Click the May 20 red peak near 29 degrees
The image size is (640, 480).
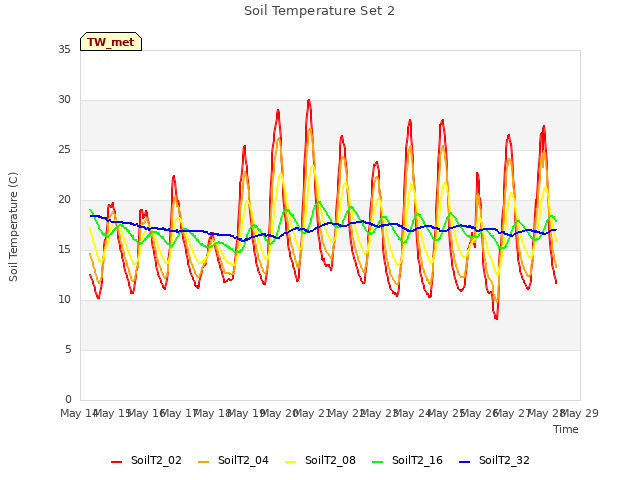coord(278,110)
